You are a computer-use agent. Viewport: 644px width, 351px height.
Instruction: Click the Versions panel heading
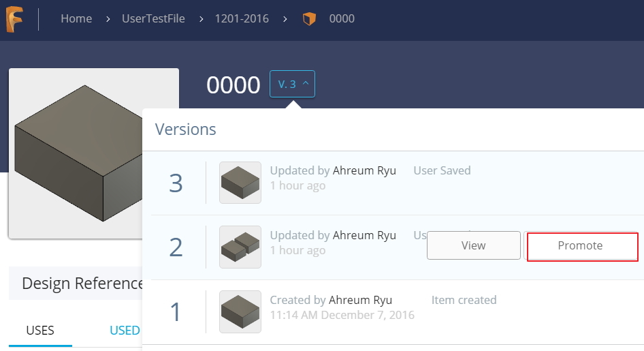click(185, 129)
